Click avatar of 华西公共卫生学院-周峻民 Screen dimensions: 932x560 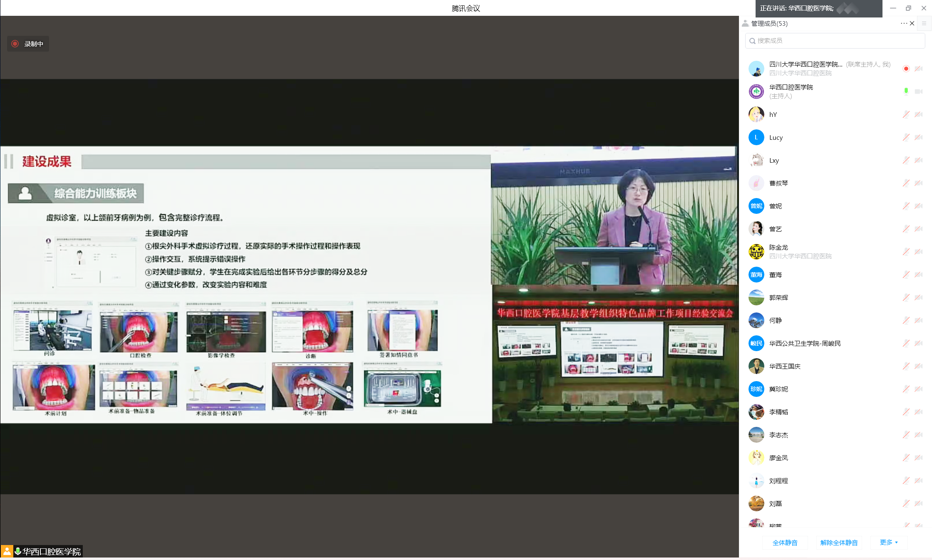[756, 343]
